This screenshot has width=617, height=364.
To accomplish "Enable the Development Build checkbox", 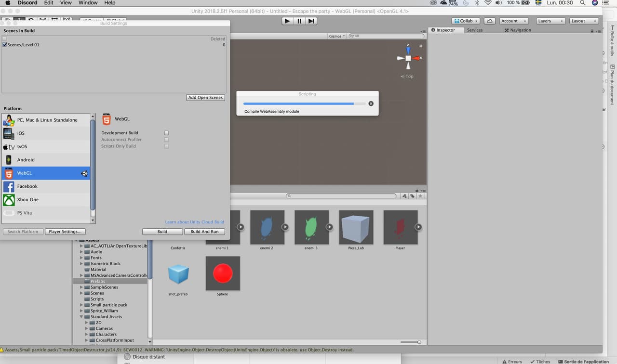I will pos(166,133).
